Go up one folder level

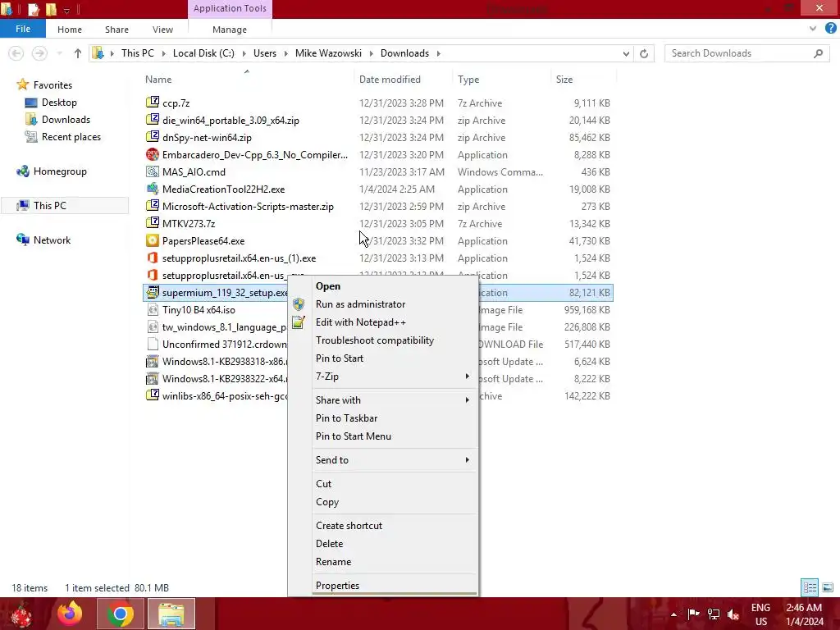click(x=78, y=53)
